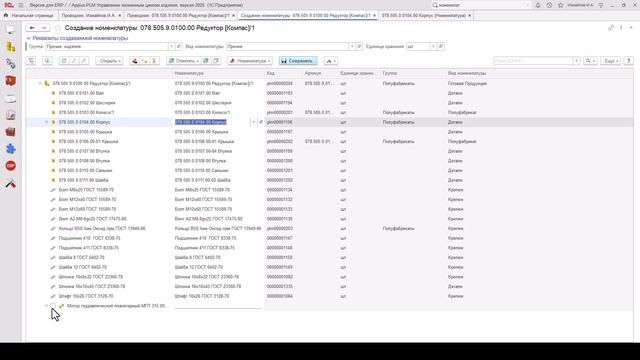Viewport: 640px width, 360px height.
Task: Click the refresh icon in the toolbar
Action: [x=64, y=61]
